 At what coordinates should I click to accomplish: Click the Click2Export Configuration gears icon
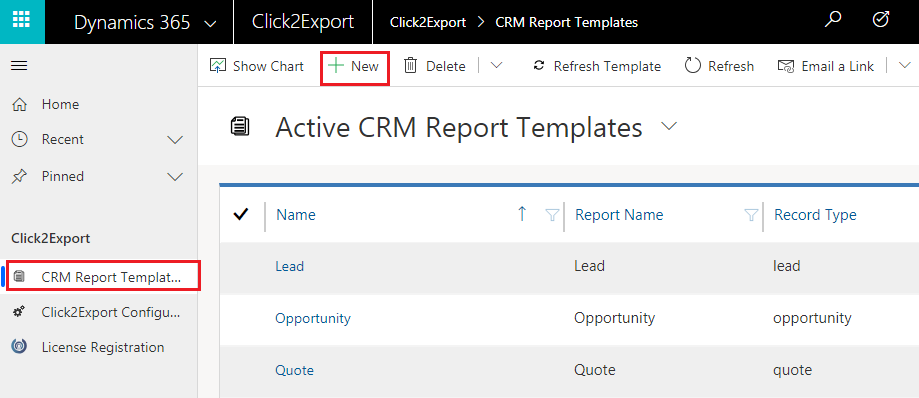tap(19, 312)
